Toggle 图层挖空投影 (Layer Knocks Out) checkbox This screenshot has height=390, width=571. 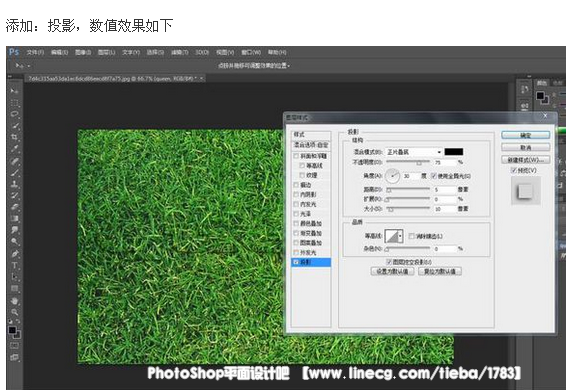click(x=389, y=261)
